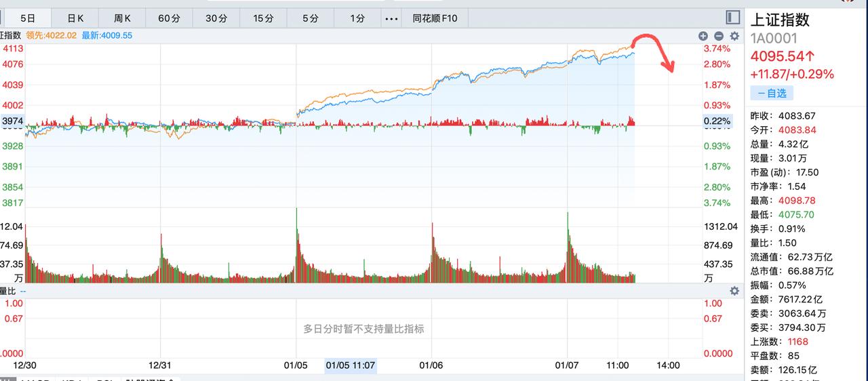868x381 pixels.
Task: Click the change value +11.87/+0.29%
Action: point(792,74)
